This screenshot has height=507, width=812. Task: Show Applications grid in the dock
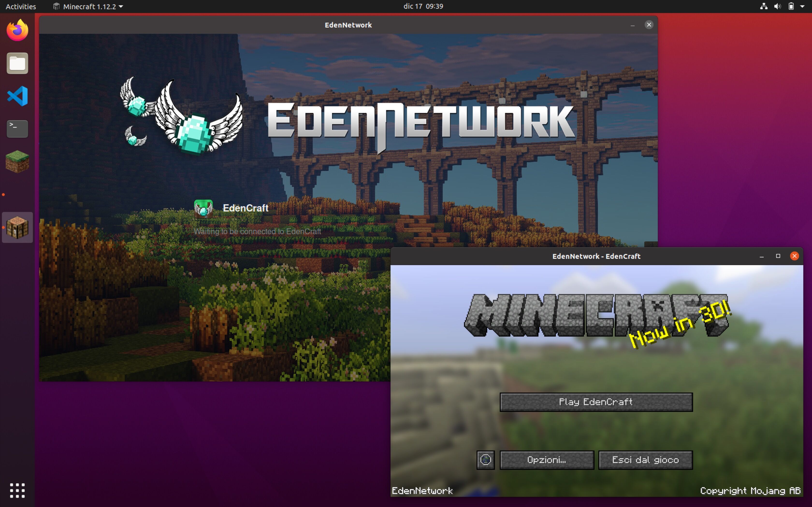coord(17,491)
